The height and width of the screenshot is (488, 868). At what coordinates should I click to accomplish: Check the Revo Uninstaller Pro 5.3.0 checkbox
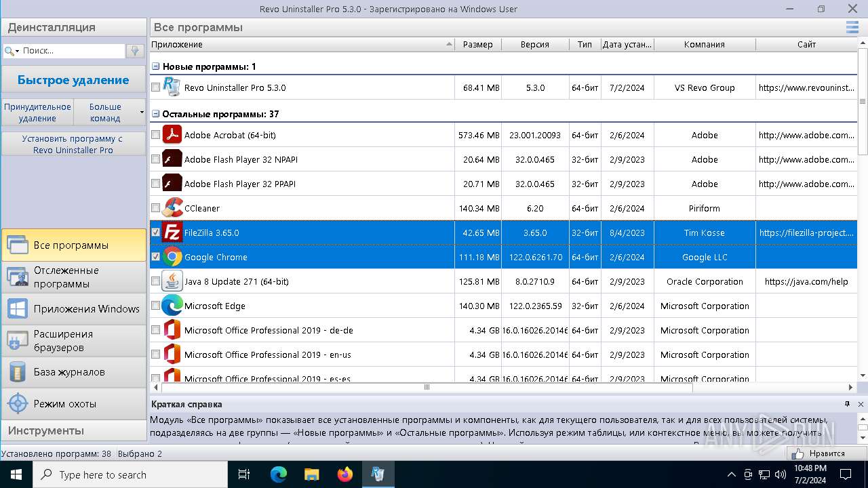156,87
